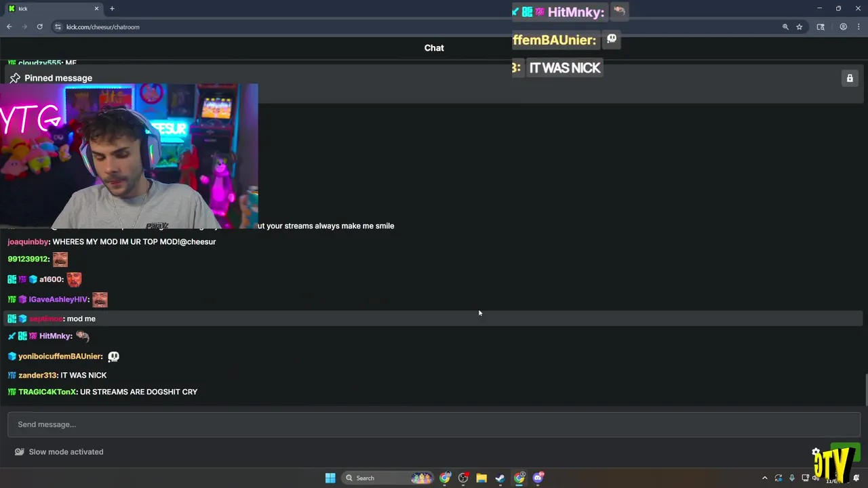
Task: Open the notification bell in system tray
Action: 856,478
